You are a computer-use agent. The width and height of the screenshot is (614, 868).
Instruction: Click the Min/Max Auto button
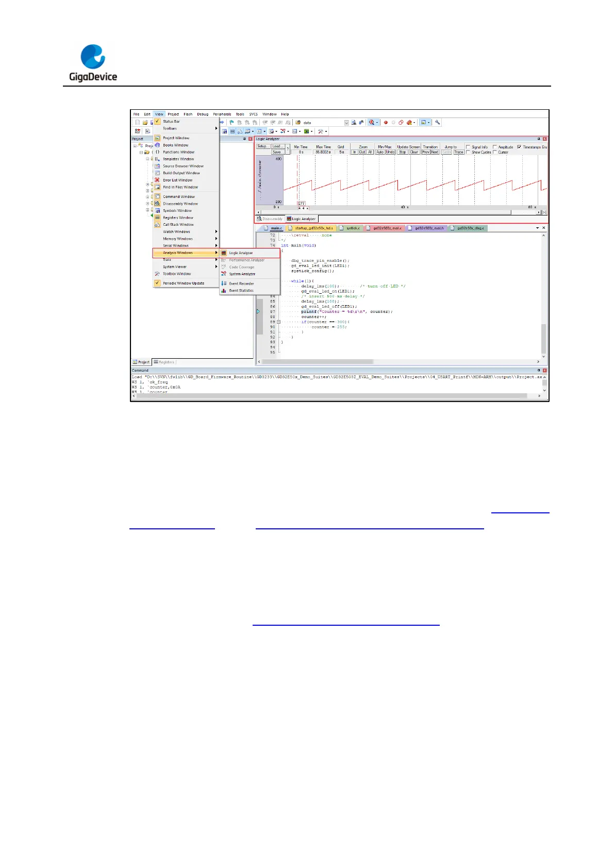tap(380, 152)
